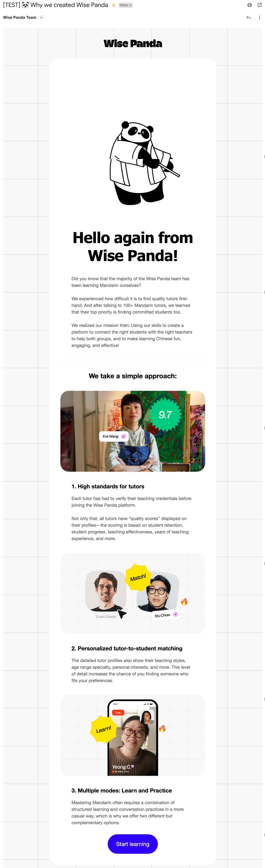Click the Eva Wang tutor photo
The width and height of the screenshot is (265, 868).
coord(132,431)
